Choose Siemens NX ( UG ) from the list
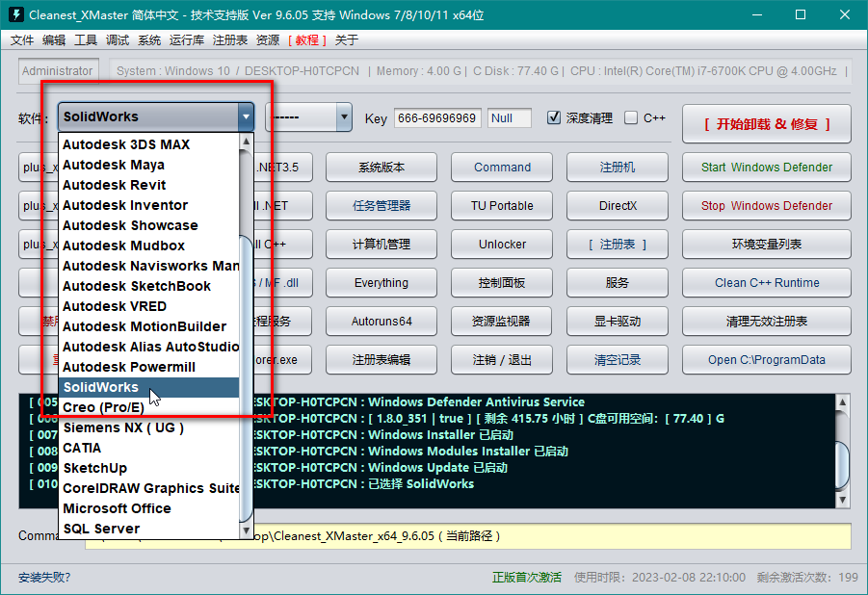This screenshot has height=595, width=868. click(x=149, y=427)
